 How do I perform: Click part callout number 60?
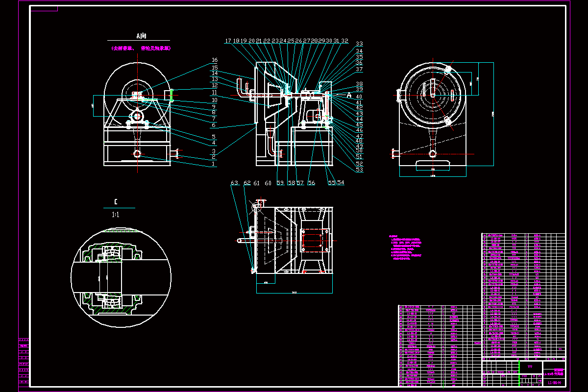pyautogui.click(x=268, y=183)
